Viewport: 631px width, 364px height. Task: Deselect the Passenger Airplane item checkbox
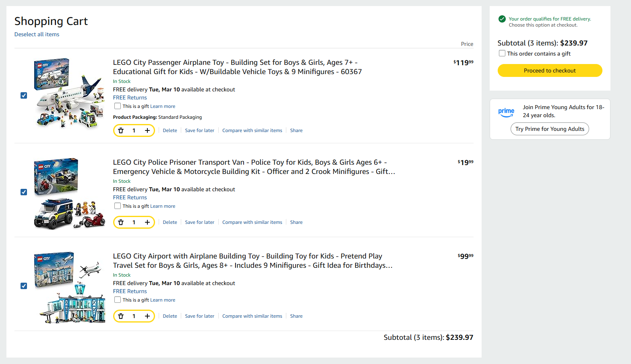(x=24, y=95)
